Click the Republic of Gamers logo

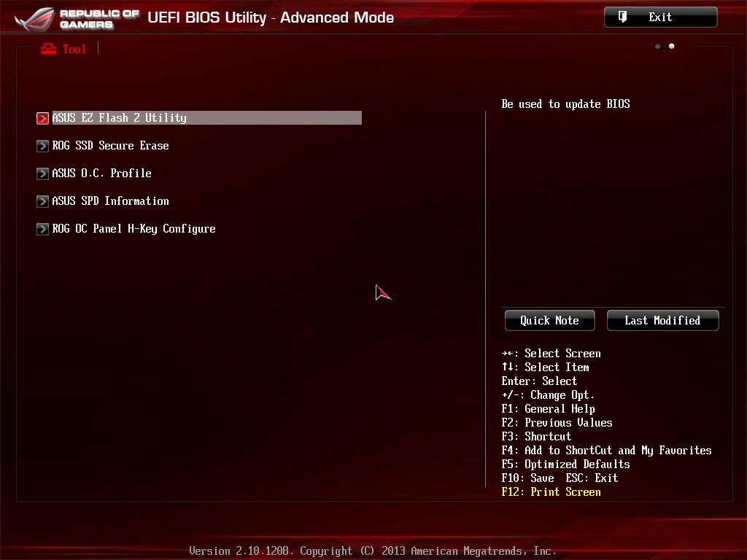click(76, 18)
